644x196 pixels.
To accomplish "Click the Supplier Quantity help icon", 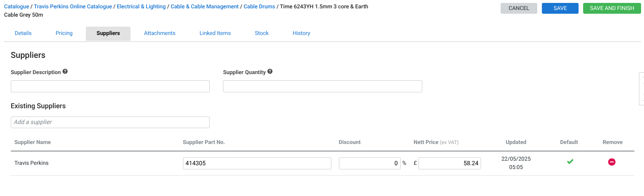I will point(270,72).
